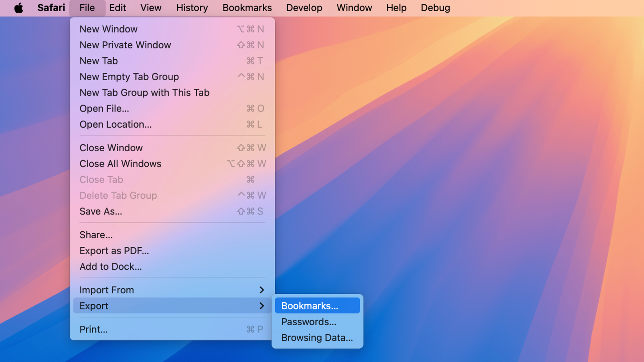This screenshot has width=644, height=362.
Task: Choose Browsing Data… export option
Action: click(317, 338)
